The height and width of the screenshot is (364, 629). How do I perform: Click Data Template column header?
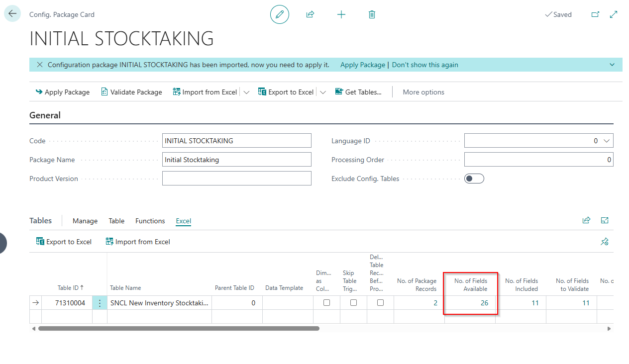pos(284,288)
